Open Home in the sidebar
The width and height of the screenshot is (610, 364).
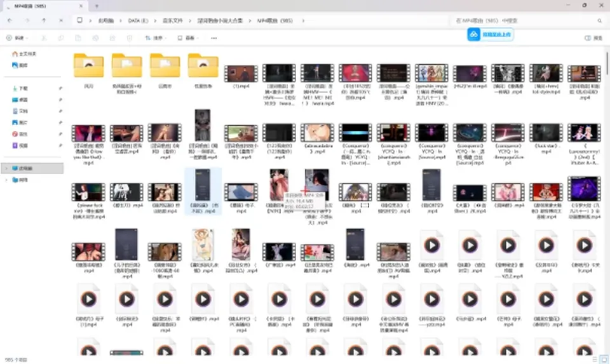pos(24,54)
